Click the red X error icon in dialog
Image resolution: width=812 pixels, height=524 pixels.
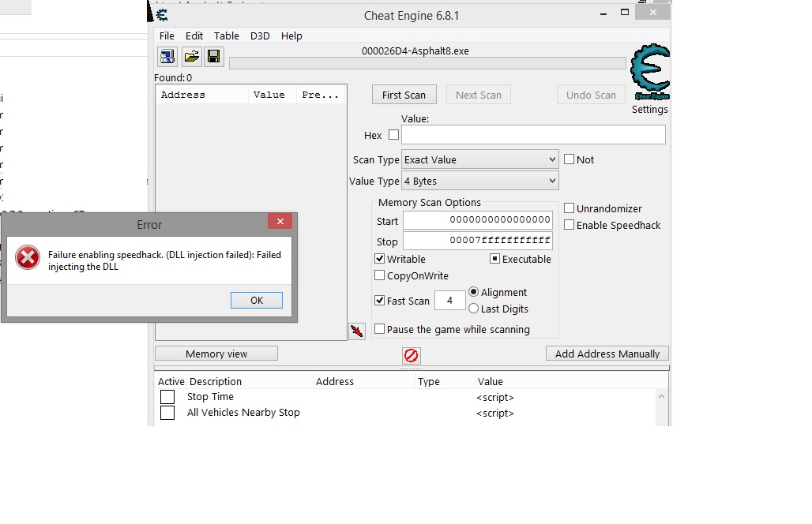(x=28, y=257)
